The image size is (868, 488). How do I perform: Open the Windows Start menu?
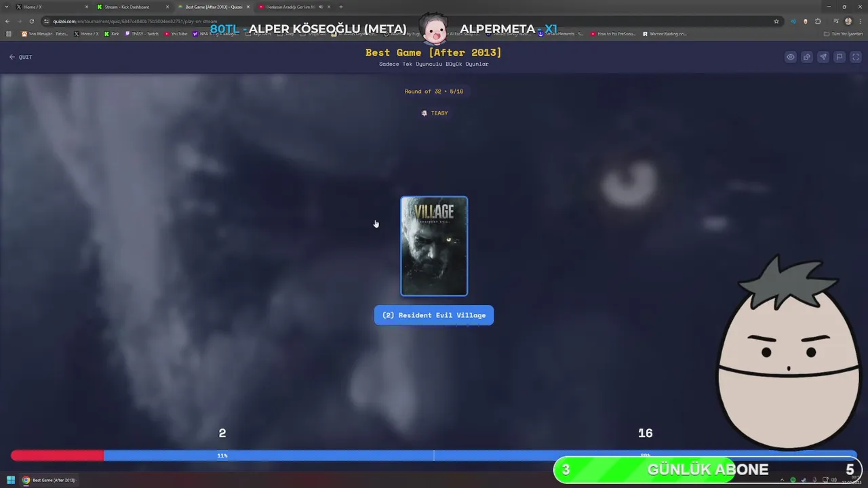(x=11, y=480)
